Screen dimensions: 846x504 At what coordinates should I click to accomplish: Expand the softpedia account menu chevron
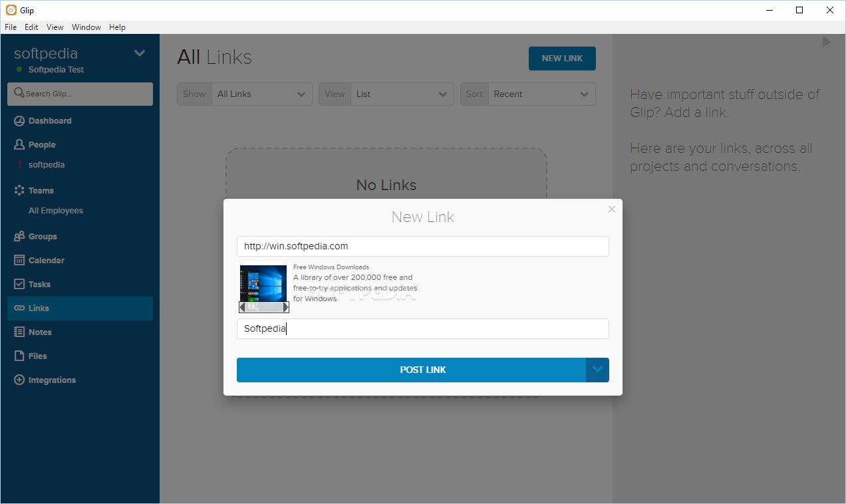click(140, 53)
